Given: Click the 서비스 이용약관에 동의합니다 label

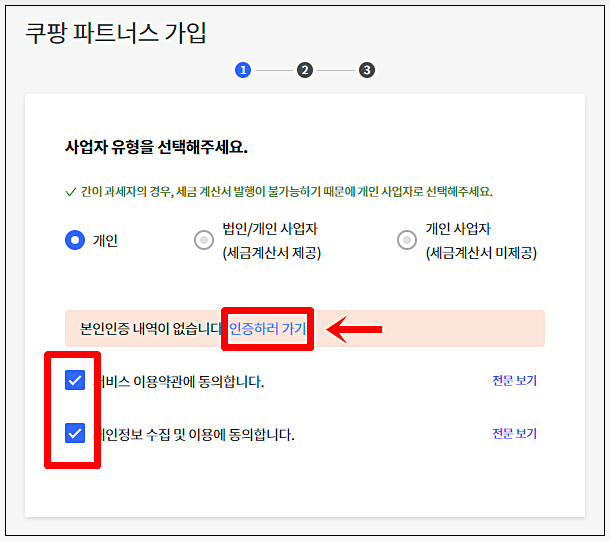Looking at the screenshot, I should coord(179,381).
